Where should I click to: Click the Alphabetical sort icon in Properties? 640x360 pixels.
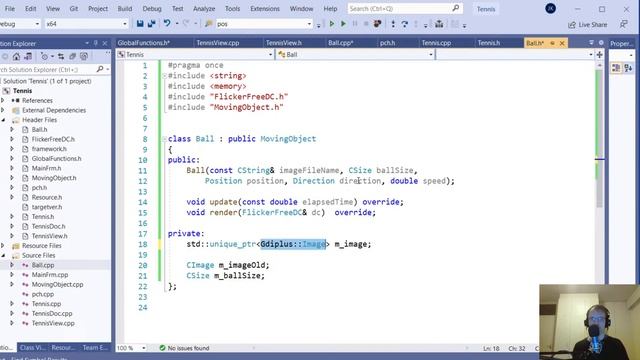(x=628, y=68)
